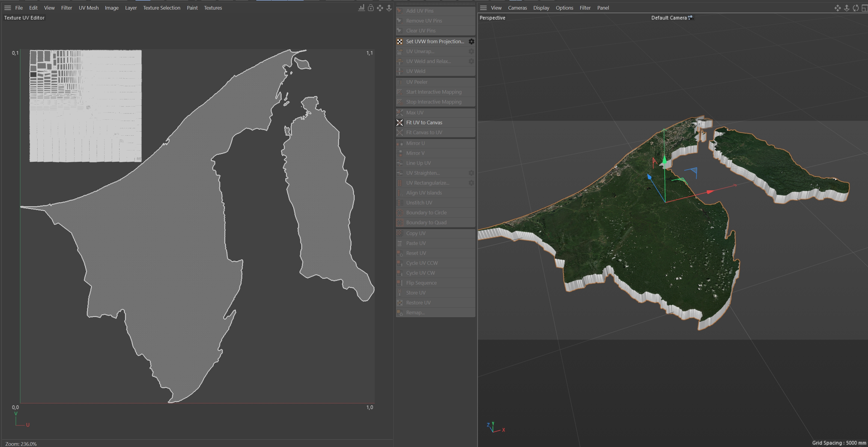
Task: Open the viewport Display menu
Action: (x=541, y=8)
